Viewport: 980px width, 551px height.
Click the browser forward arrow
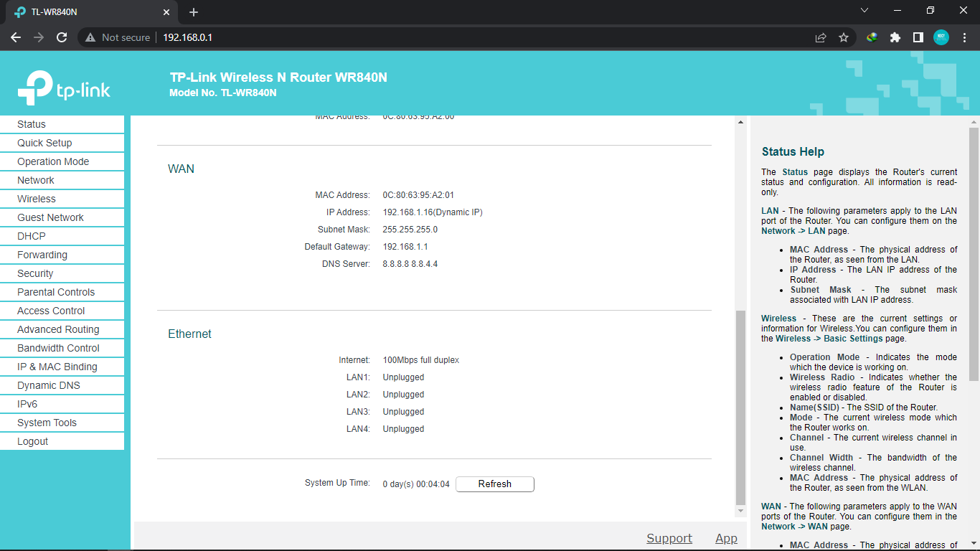click(39, 37)
